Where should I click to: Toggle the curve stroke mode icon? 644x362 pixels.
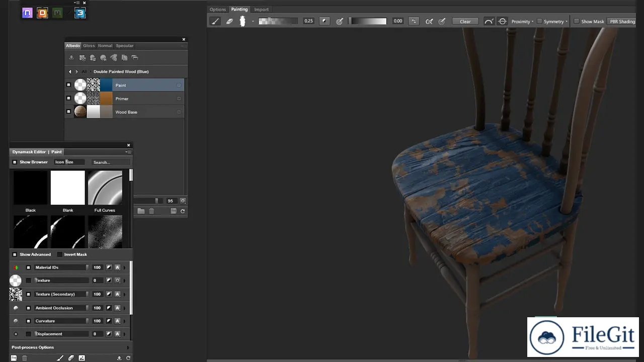click(x=489, y=21)
